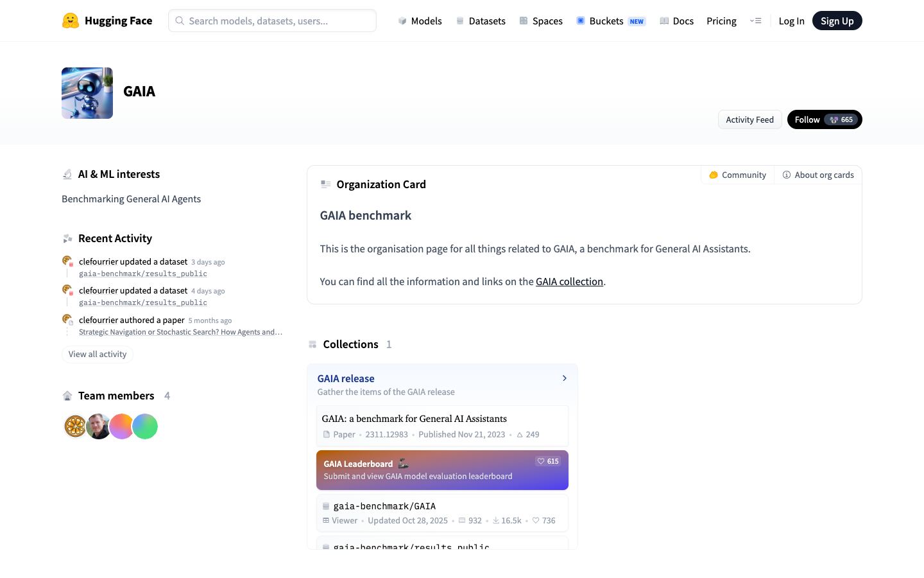The width and height of the screenshot is (924, 578).
Task: Click the Collections count 1
Action: point(389,344)
